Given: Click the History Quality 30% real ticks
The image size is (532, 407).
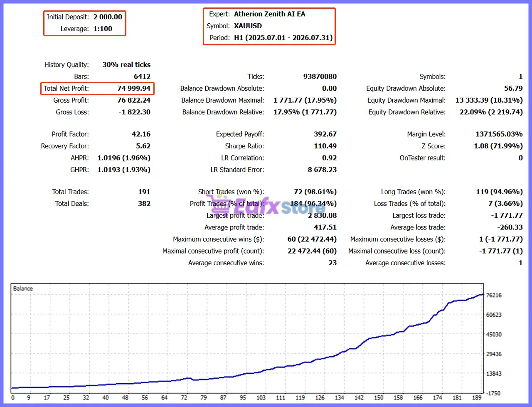Looking at the screenshot, I should [126, 65].
